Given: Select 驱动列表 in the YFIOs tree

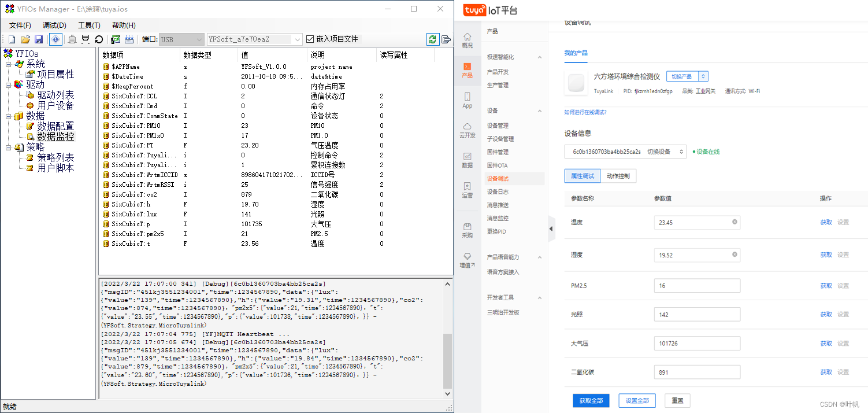Looking at the screenshot, I should point(55,95).
